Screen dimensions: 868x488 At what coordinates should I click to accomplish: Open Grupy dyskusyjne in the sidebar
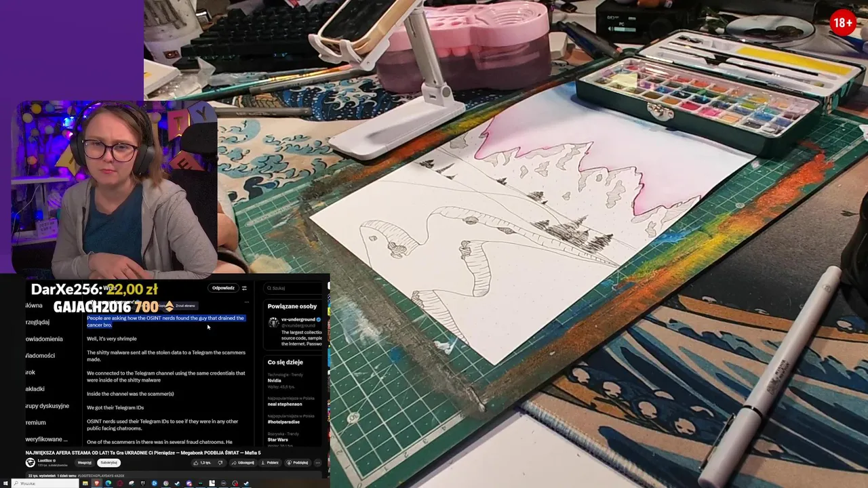[47, 405]
